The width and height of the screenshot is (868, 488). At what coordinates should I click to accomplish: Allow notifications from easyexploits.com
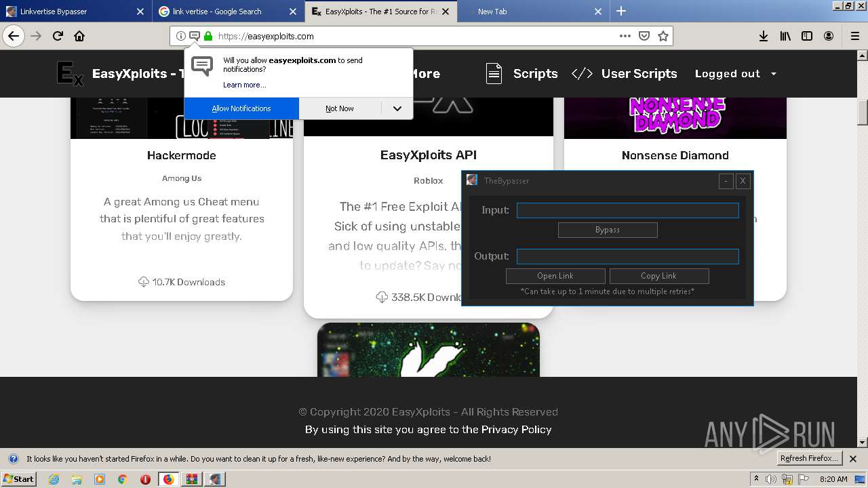click(x=241, y=108)
